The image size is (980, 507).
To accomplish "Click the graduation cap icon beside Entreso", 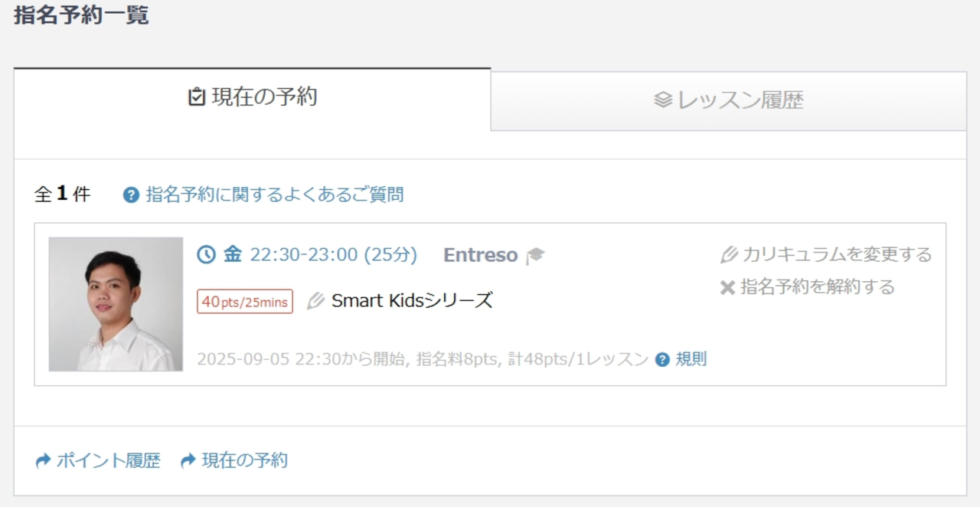I will tap(535, 256).
